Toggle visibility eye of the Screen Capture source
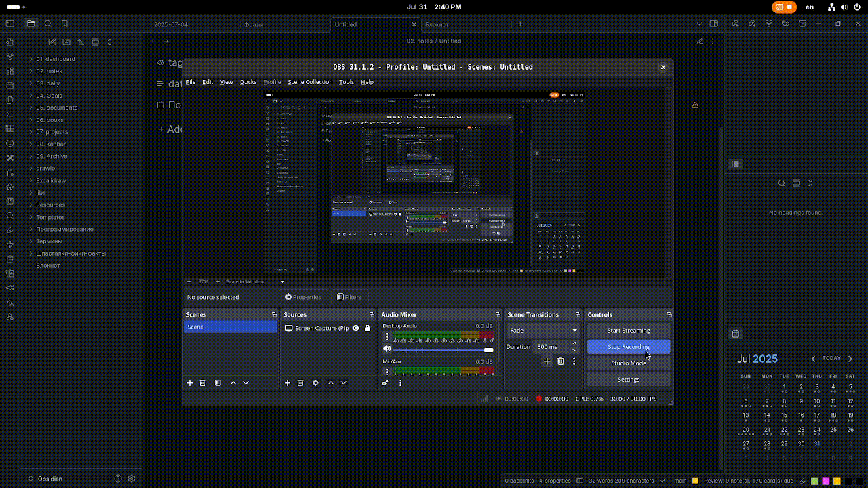This screenshot has height=488, width=868. click(x=355, y=328)
